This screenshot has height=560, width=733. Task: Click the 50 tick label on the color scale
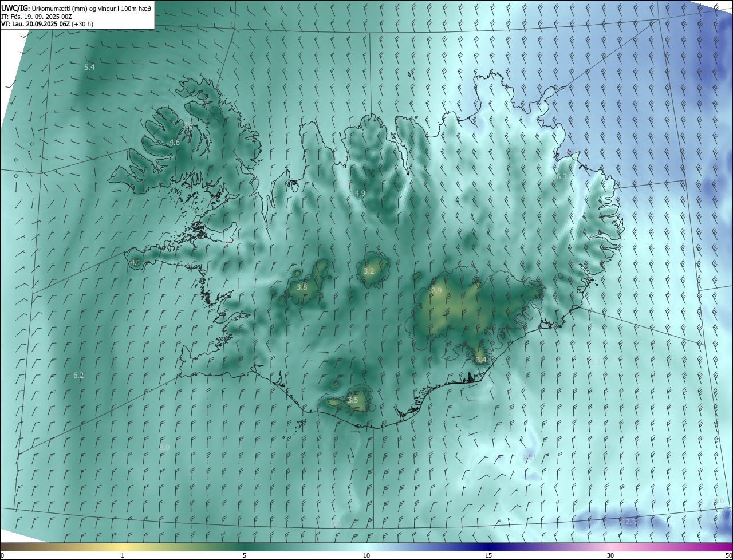(x=728, y=555)
